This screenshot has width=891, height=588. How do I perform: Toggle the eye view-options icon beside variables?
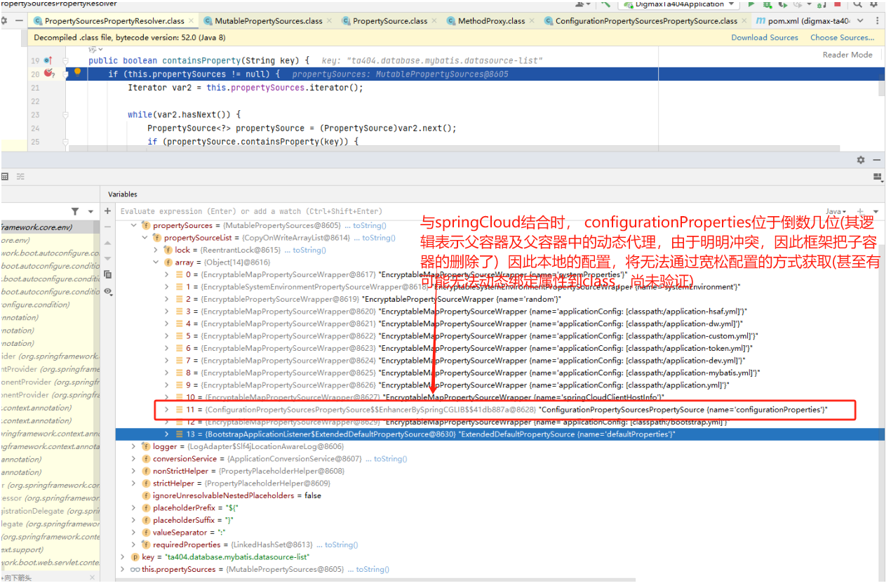pyautogui.click(x=107, y=291)
